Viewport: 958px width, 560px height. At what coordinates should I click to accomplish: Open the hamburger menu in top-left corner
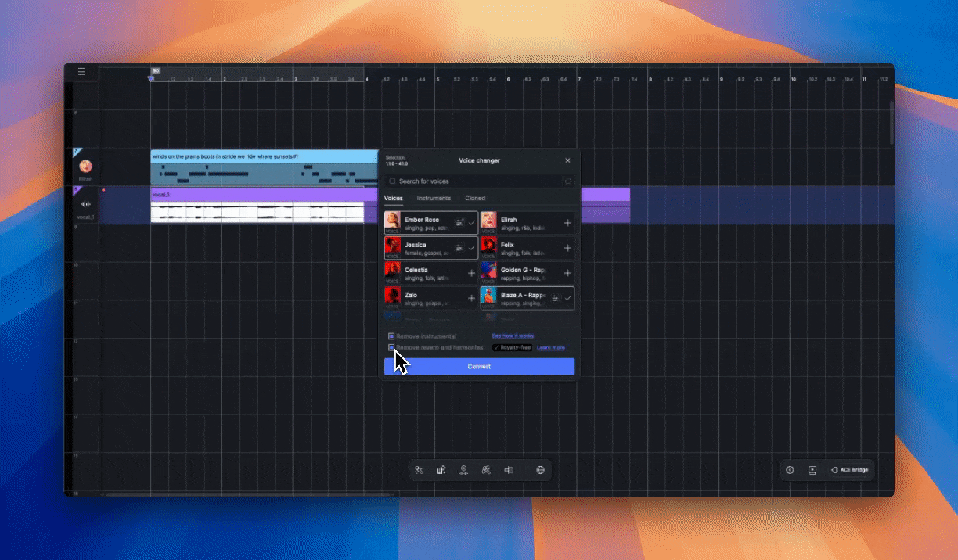[x=81, y=72]
